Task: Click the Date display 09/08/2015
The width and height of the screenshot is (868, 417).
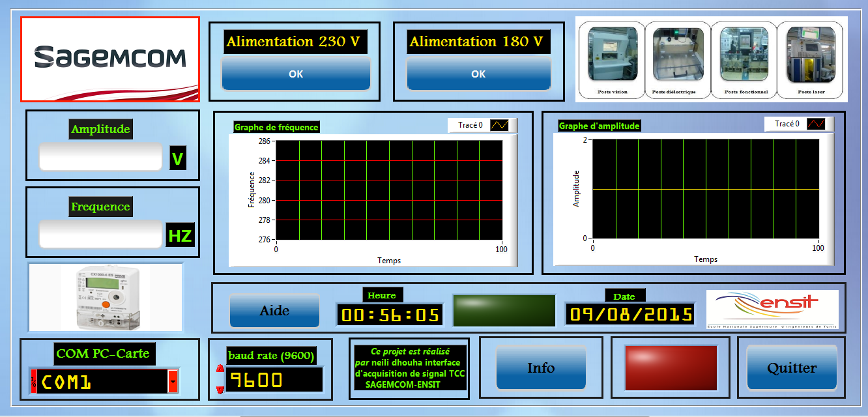Action: pos(629,315)
